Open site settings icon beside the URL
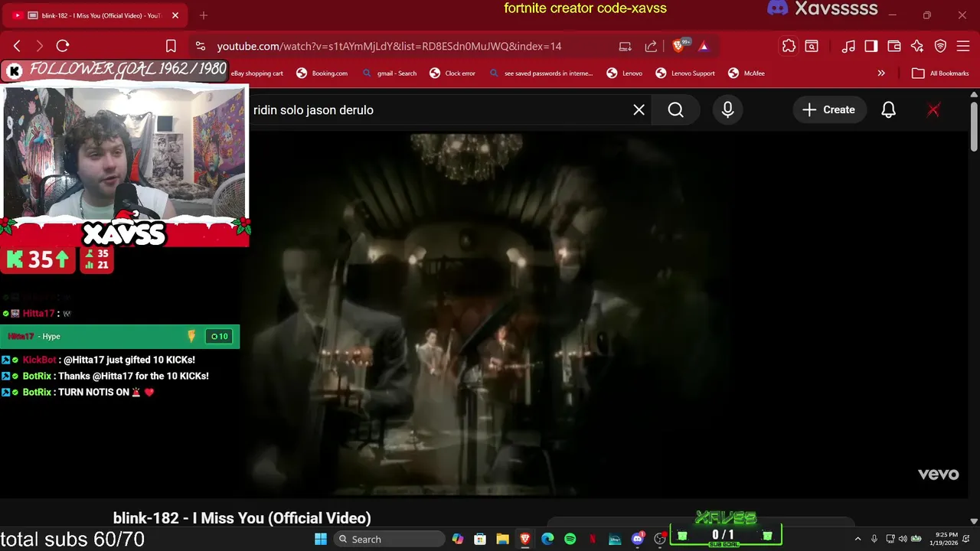 point(200,46)
